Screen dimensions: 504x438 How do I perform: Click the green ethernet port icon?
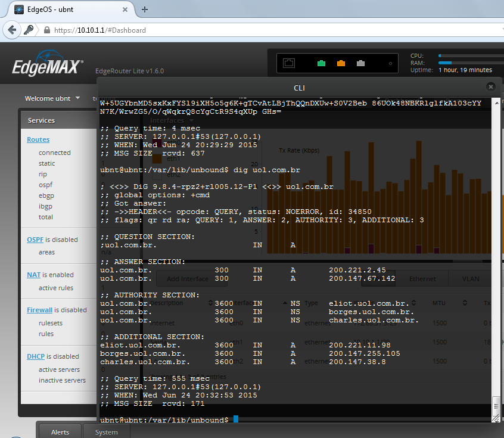(321, 63)
